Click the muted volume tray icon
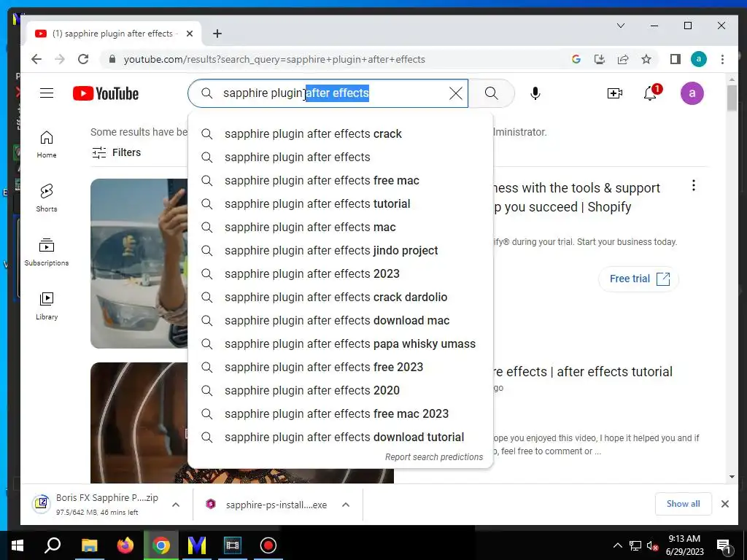747x560 pixels. coord(652,545)
